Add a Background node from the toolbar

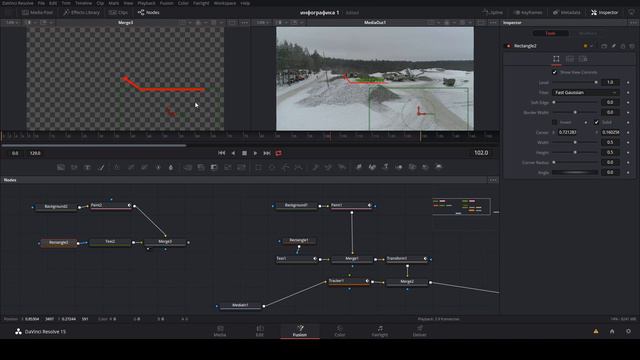[61, 167]
